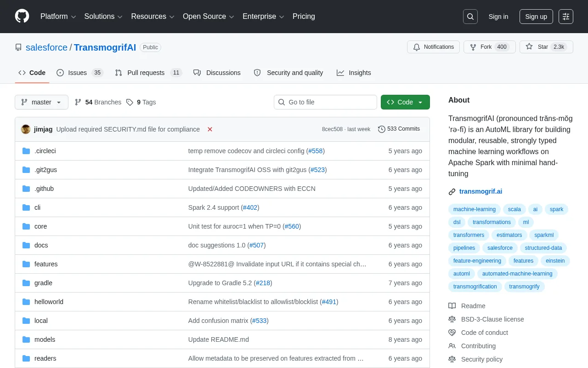Open the green Code dropdown
This screenshot has width=588, height=368.
click(405, 102)
